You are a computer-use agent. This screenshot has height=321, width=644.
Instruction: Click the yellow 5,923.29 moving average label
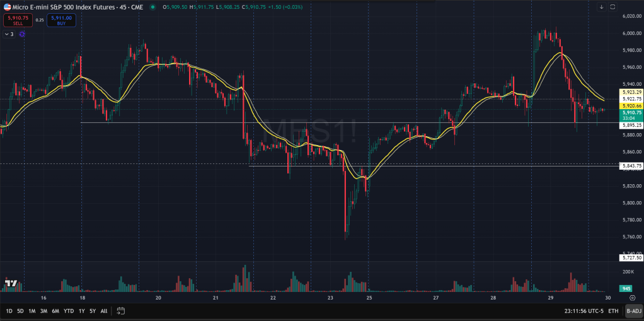(631, 92)
